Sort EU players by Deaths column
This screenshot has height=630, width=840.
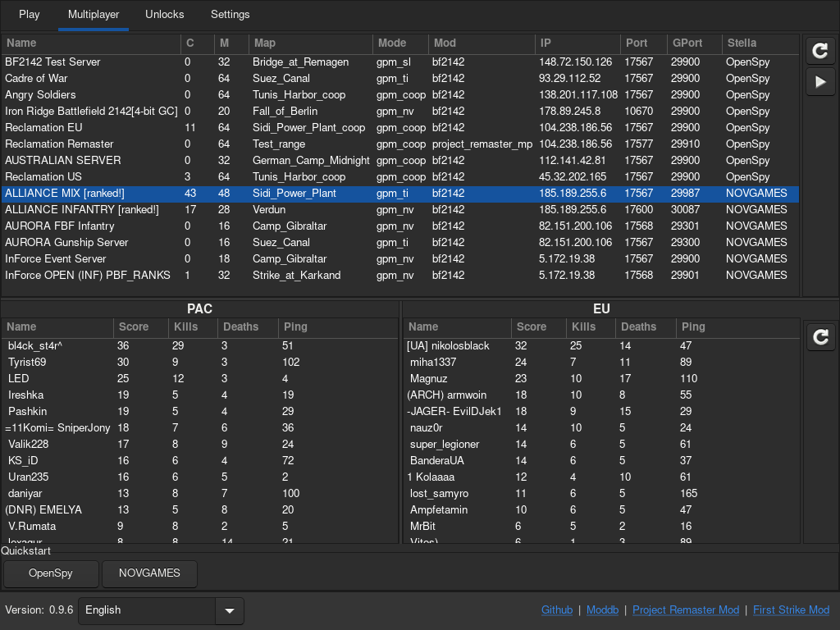[x=646, y=327]
